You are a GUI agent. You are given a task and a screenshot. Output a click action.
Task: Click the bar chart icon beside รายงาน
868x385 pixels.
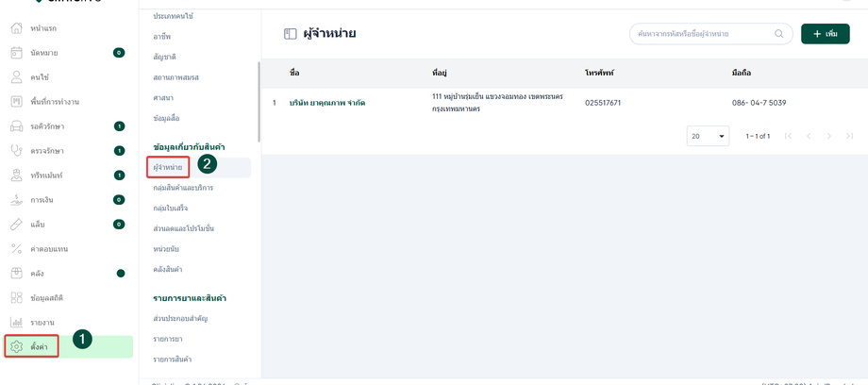point(17,322)
